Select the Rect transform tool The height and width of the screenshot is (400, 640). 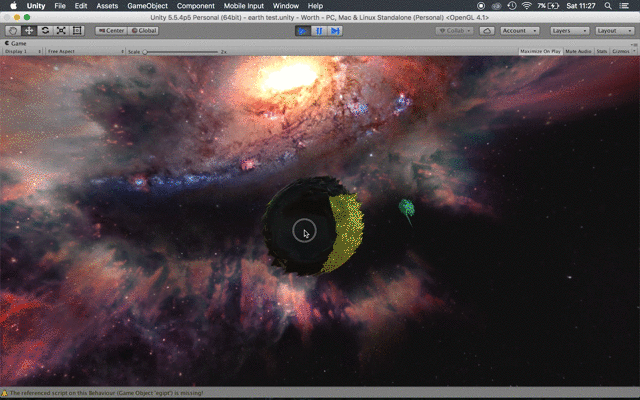click(77, 31)
